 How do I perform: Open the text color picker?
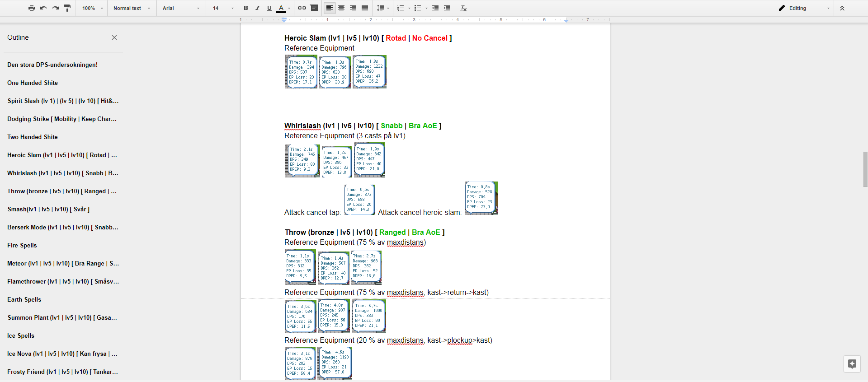283,8
